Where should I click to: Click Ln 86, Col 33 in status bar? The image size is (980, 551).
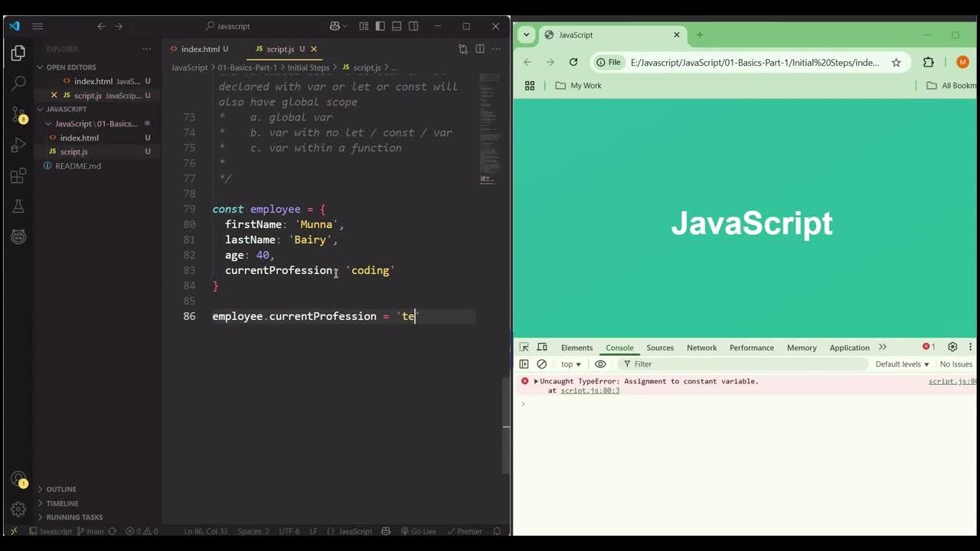point(205,531)
